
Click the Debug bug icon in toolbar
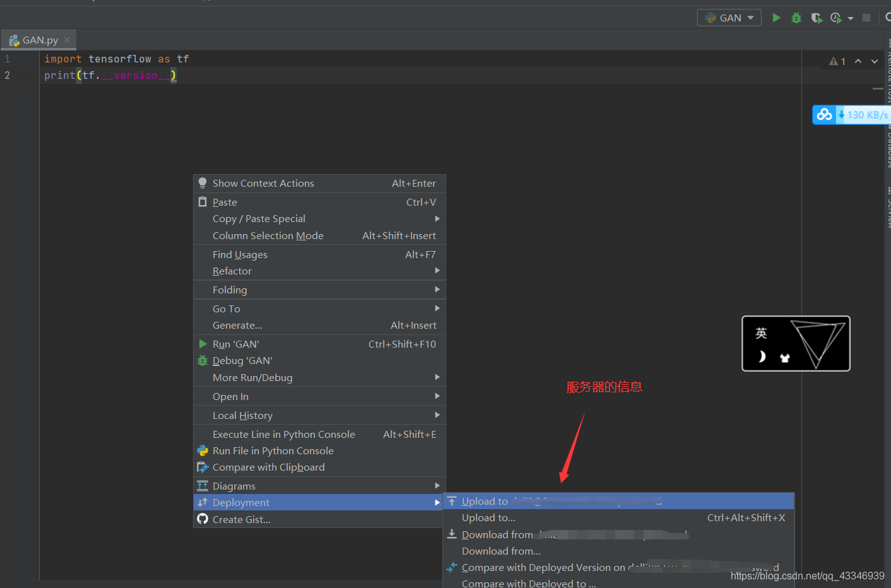click(796, 18)
